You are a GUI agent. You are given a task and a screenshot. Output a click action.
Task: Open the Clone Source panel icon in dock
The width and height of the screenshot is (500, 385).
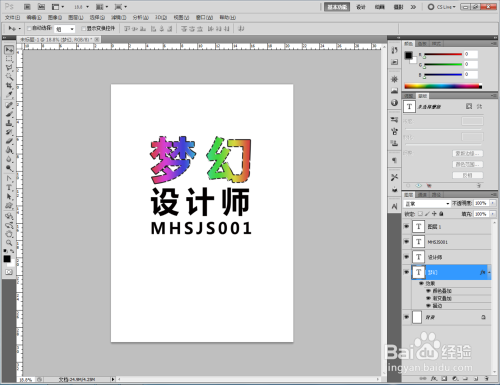pos(394,143)
